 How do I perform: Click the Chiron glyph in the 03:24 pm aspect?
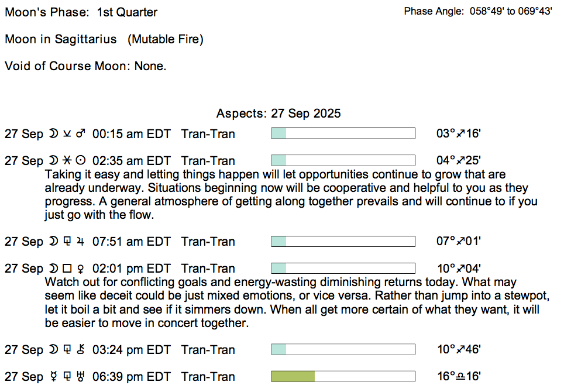(81, 350)
